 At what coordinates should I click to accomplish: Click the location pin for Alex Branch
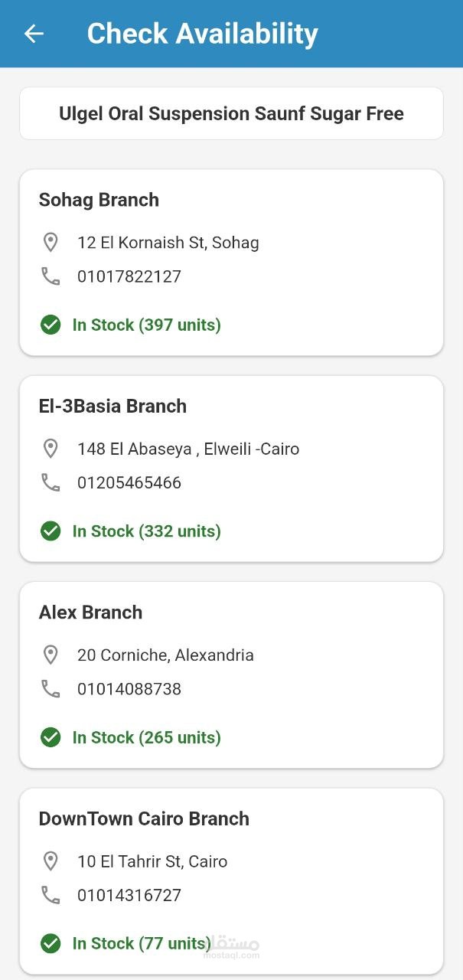click(x=51, y=655)
